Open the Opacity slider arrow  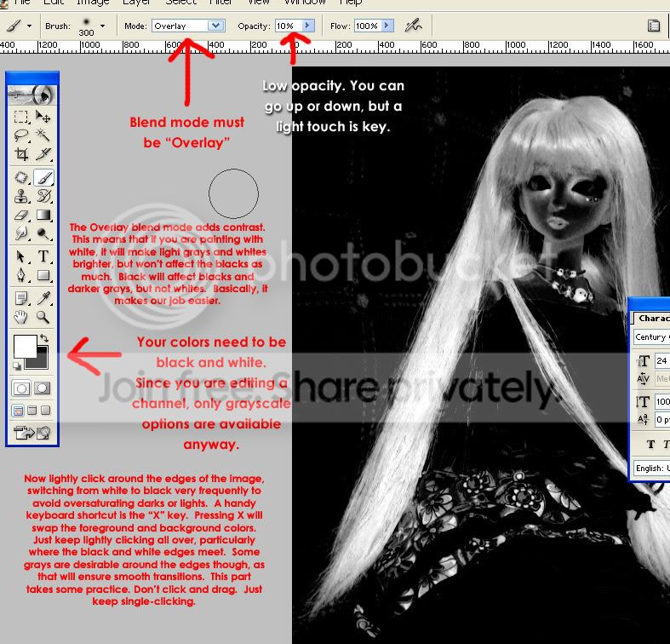tap(307, 26)
